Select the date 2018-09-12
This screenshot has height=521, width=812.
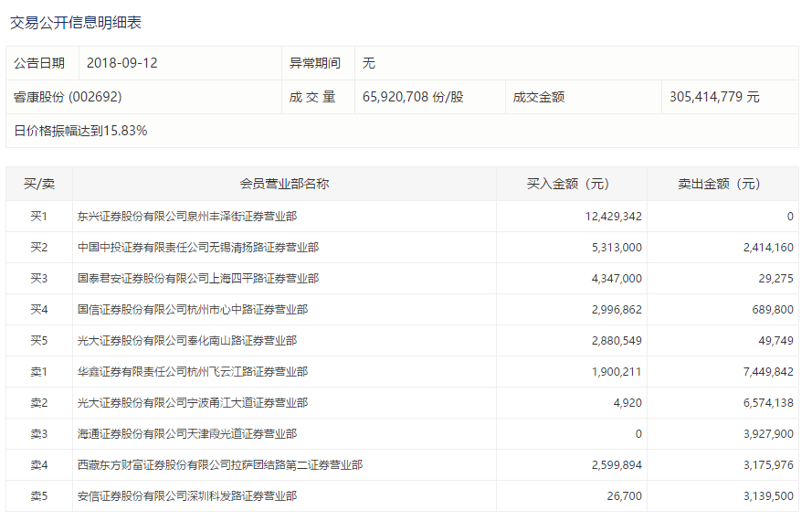[x=121, y=63]
